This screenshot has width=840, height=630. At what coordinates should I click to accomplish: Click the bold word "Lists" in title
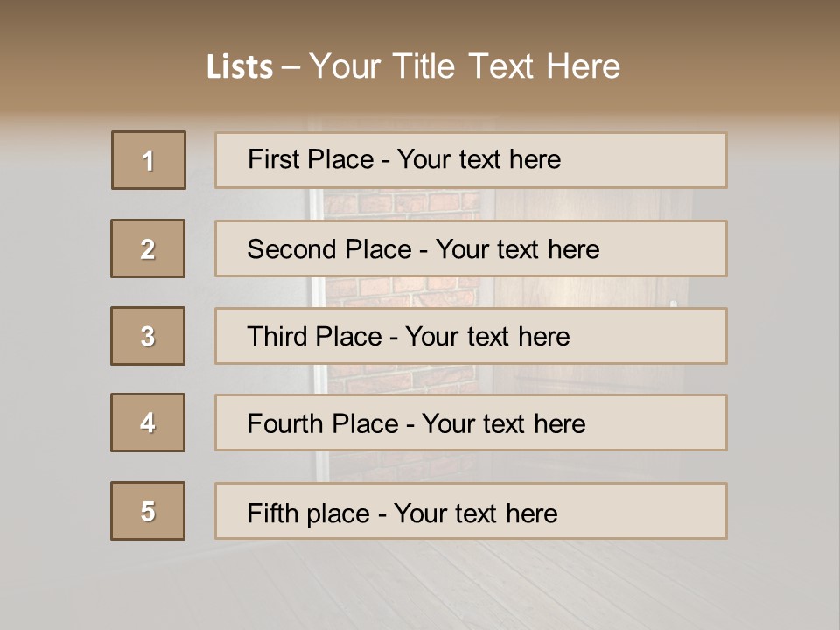coord(240,67)
